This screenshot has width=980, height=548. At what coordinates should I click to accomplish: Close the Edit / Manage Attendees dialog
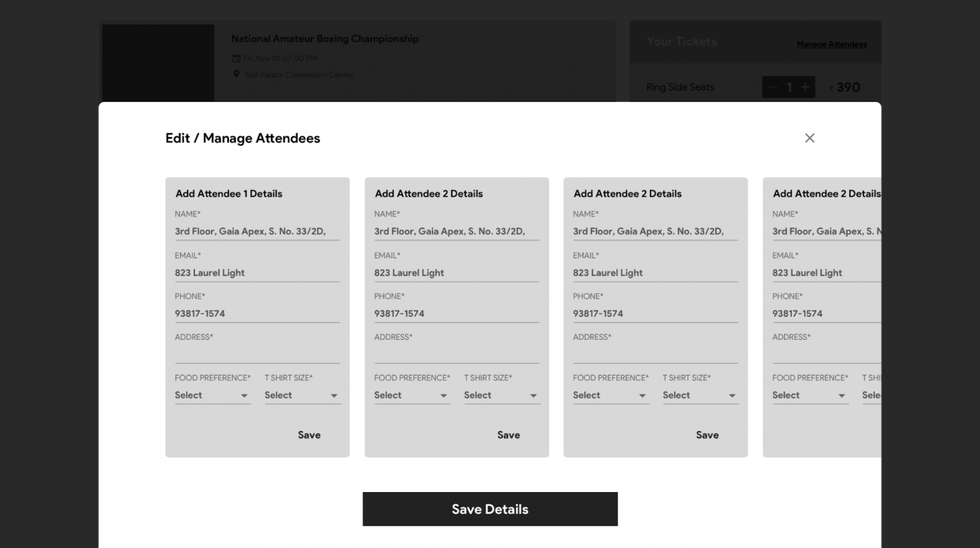pos(809,138)
